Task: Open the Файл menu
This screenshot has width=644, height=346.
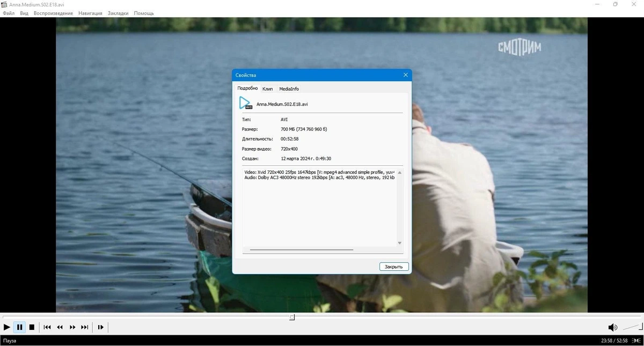Action: tap(9, 13)
